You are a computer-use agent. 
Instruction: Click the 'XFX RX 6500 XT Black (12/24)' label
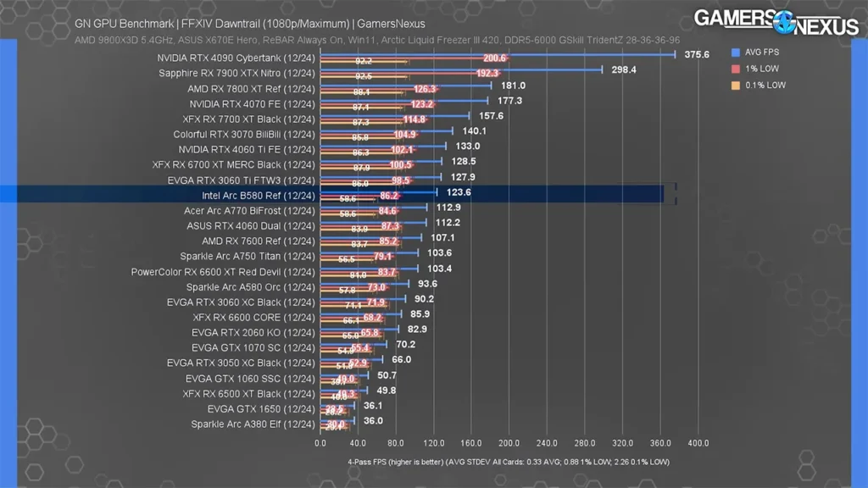248,394
